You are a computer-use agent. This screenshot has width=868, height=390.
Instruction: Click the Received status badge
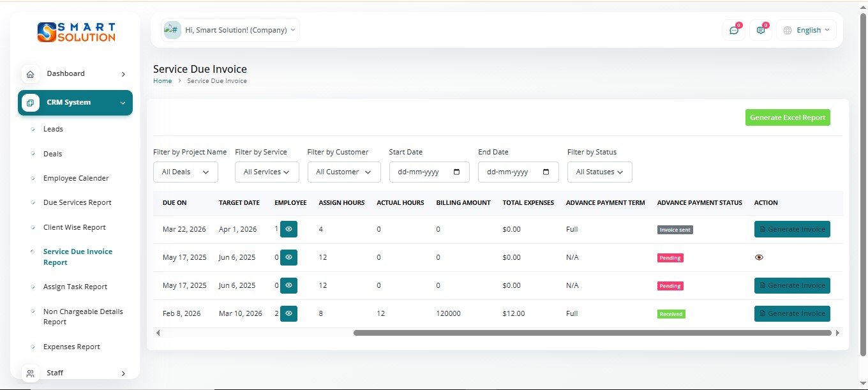pyautogui.click(x=671, y=314)
